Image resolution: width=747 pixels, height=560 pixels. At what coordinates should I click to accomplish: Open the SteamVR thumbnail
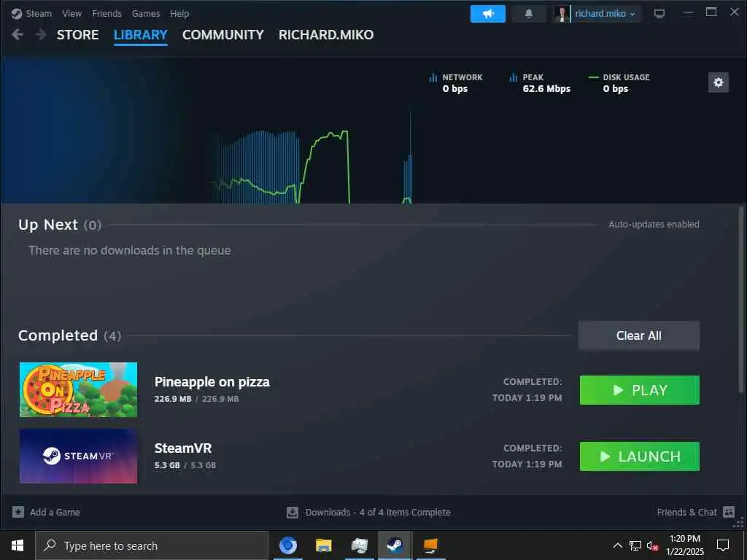point(78,456)
